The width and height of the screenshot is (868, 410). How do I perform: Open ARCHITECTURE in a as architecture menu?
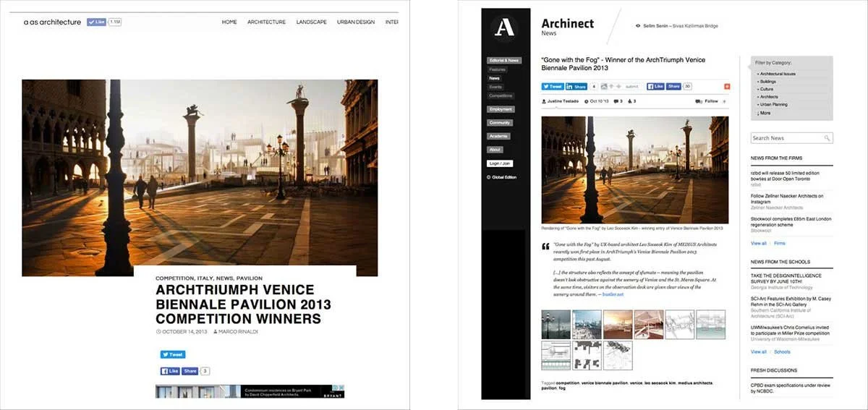coord(266,22)
